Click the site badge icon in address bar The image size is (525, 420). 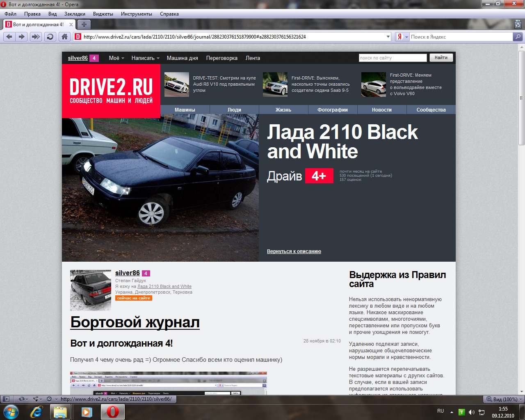coord(78,37)
